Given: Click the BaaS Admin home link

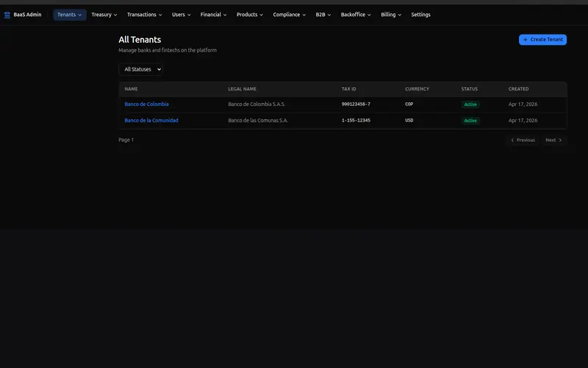Looking at the screenshot, I should tap(23, 15).
